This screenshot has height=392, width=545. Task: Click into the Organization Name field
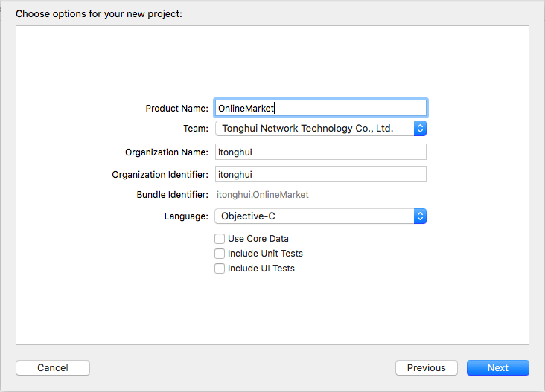(x=320, y=152)
